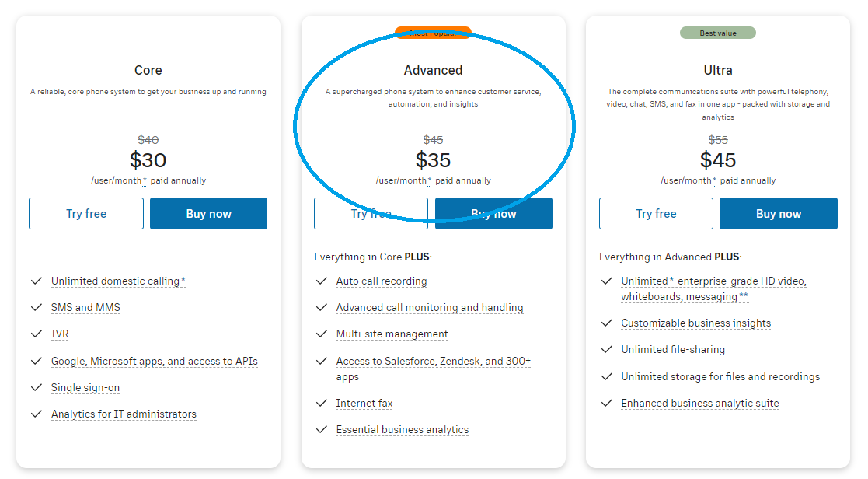Open Analytics for IT administrators link
The width and height of the screenshot is (868, 479).
[x=124, y=414]
